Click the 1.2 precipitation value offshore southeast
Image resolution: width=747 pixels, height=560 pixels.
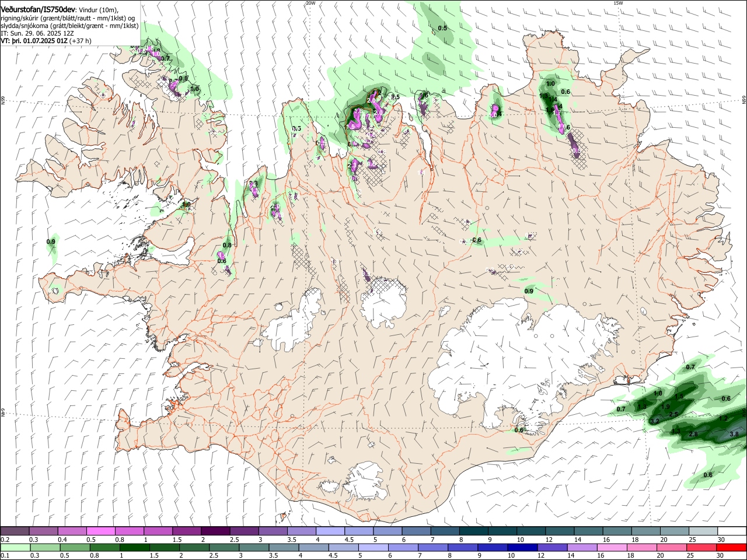point(723,418)
